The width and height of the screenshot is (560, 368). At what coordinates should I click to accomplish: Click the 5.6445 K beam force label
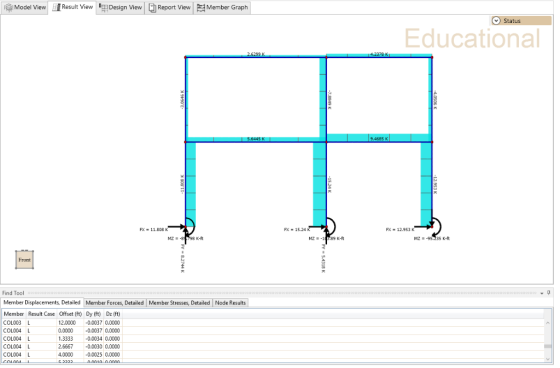click(256, 139)
